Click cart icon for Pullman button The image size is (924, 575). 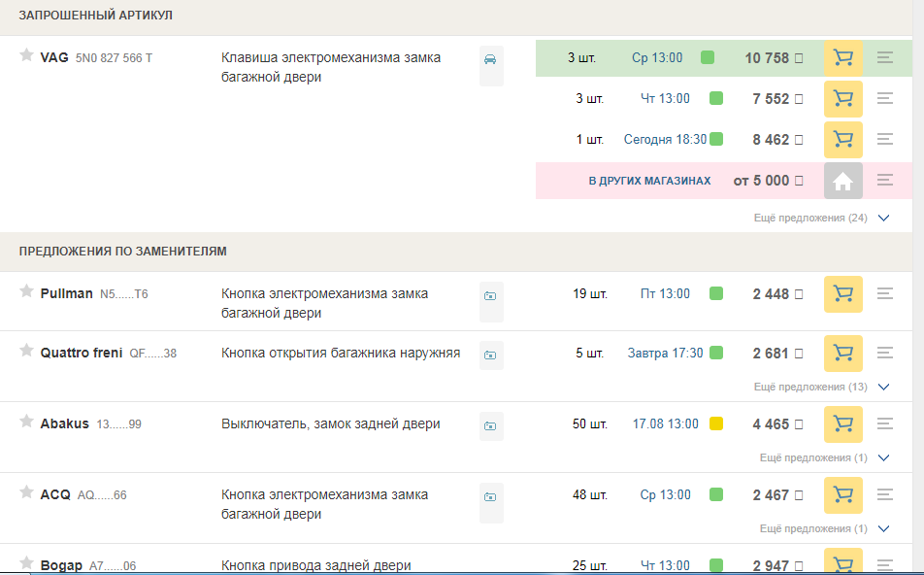(x=842, y=294)
